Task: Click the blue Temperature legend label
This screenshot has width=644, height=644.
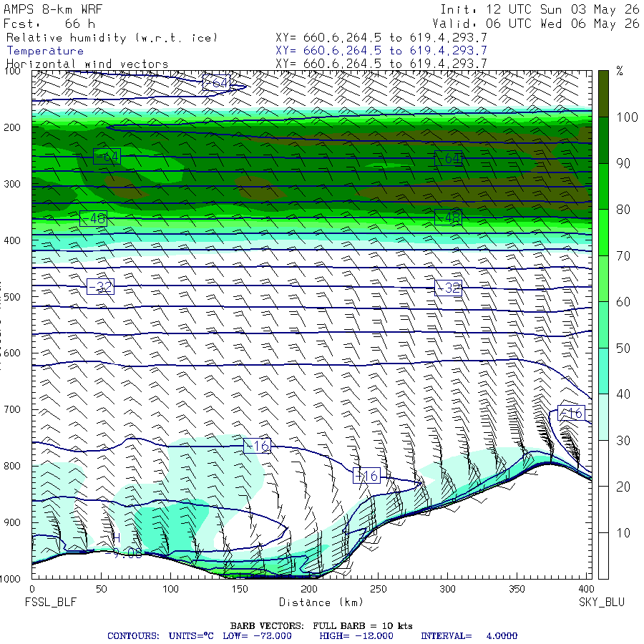Action: coord(45,51)
